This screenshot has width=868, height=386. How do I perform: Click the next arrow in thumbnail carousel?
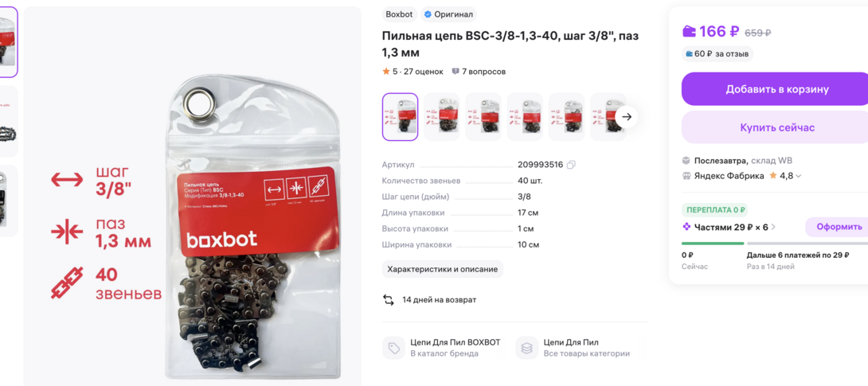click(627, 117)
